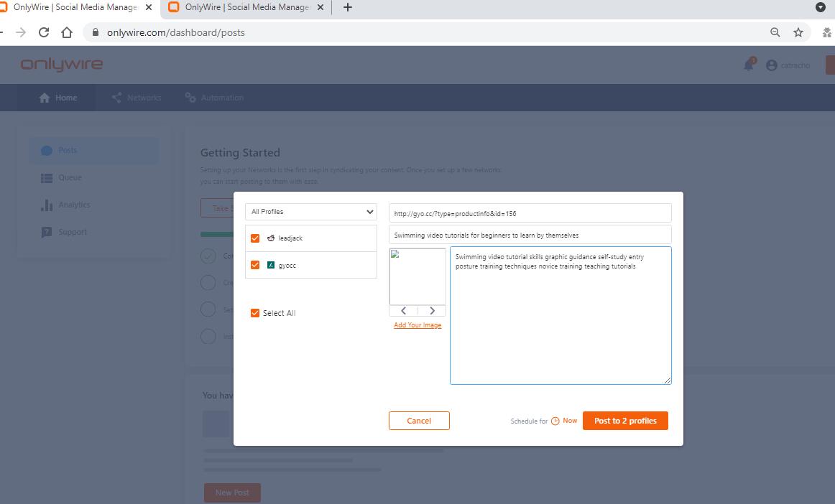
Task: Show the next image with right arrow
Action: [432, 311]
